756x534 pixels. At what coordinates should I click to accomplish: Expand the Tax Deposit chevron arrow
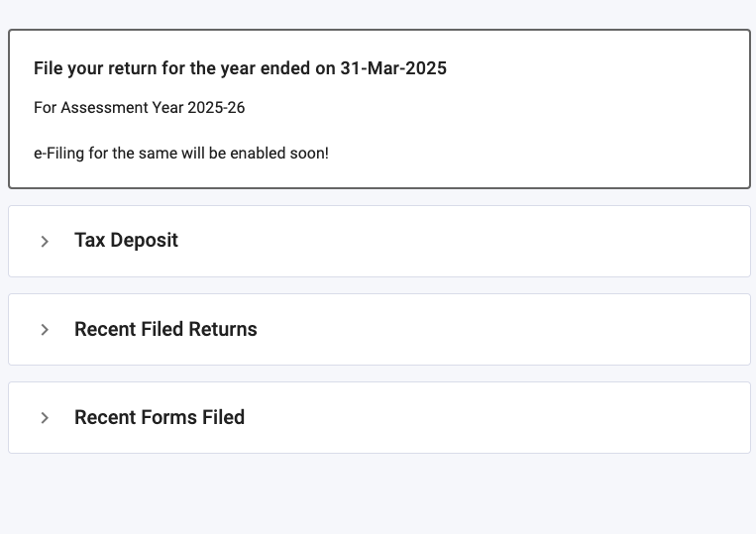(x=45, y=241)
